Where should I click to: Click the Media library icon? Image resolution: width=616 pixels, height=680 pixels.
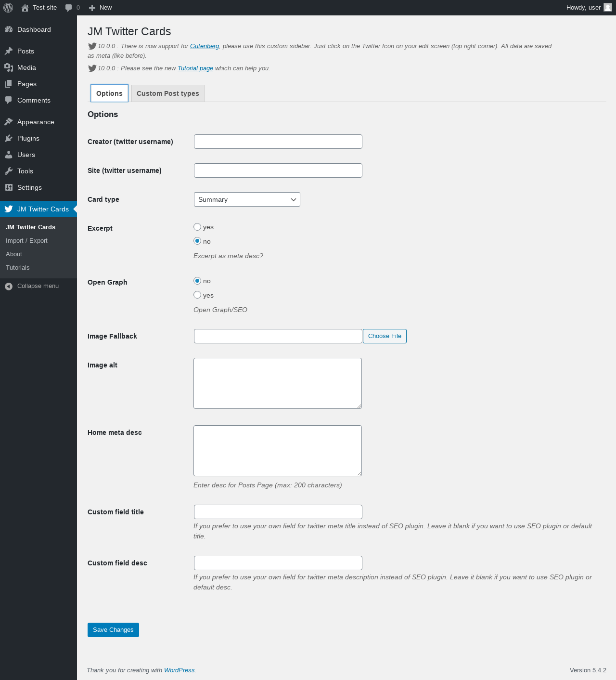(x=9, y=67)
